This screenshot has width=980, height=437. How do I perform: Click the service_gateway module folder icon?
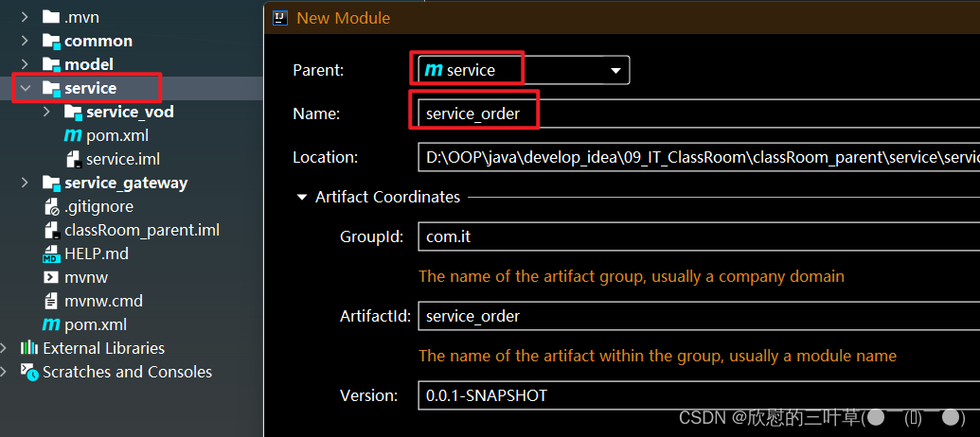pos(51,184)
